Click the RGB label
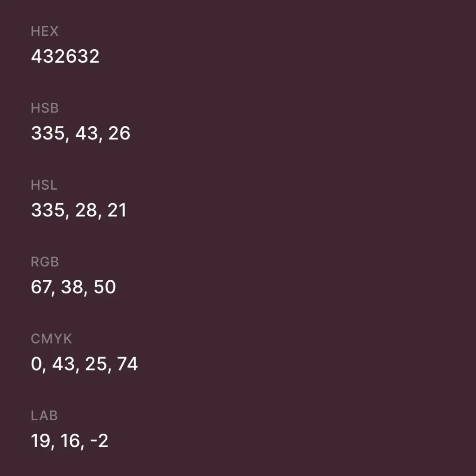476x476 pixels. 45,262
